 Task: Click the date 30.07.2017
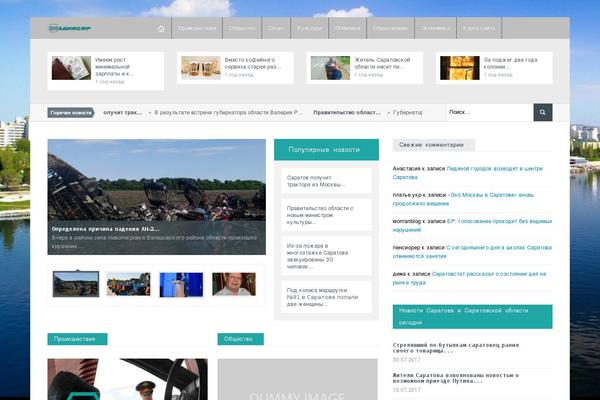tap(406, 359)
